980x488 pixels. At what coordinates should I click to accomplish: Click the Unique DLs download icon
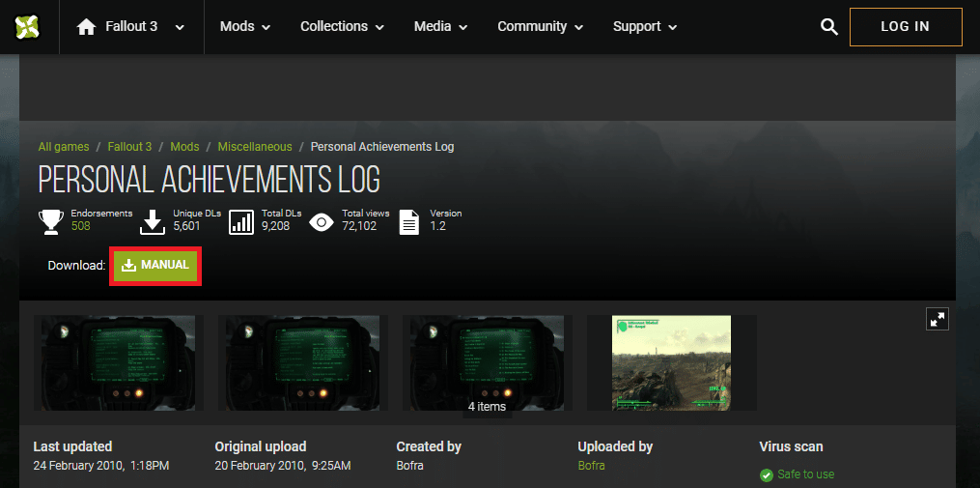tap(153, 222)
